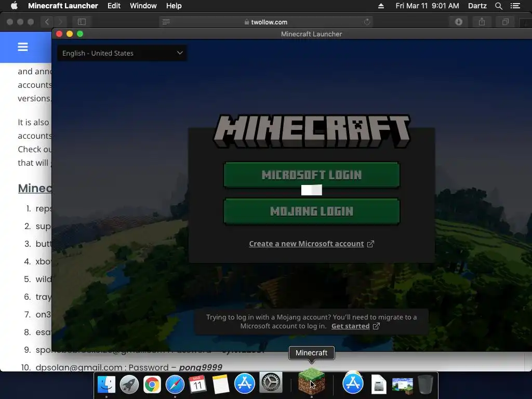
Task: Open Google Chrome from the Dock
Action: coord(152,384)
